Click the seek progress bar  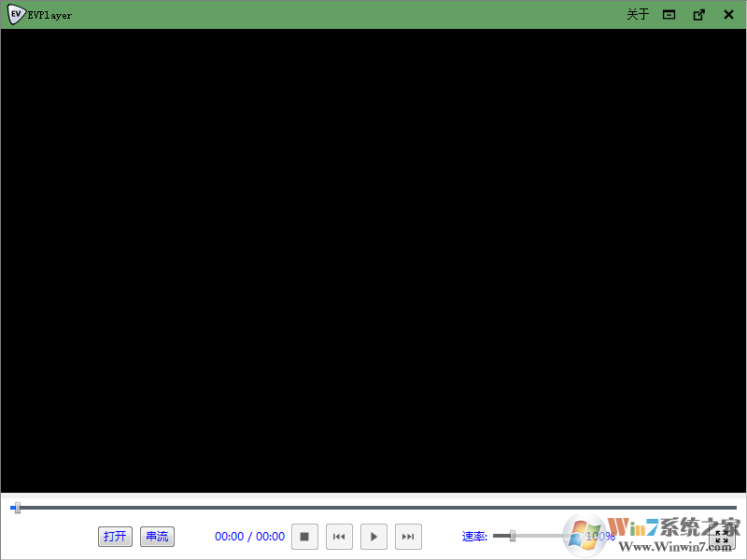click(373, 507)
